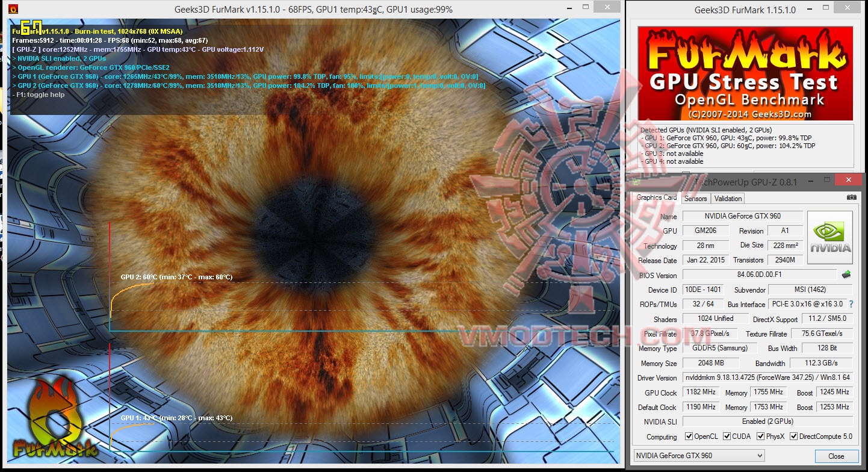The image size is (868, 472).
Task: Select the Memory Type field GDDR5 (Samsung)
Action: [x=719, y=348]
